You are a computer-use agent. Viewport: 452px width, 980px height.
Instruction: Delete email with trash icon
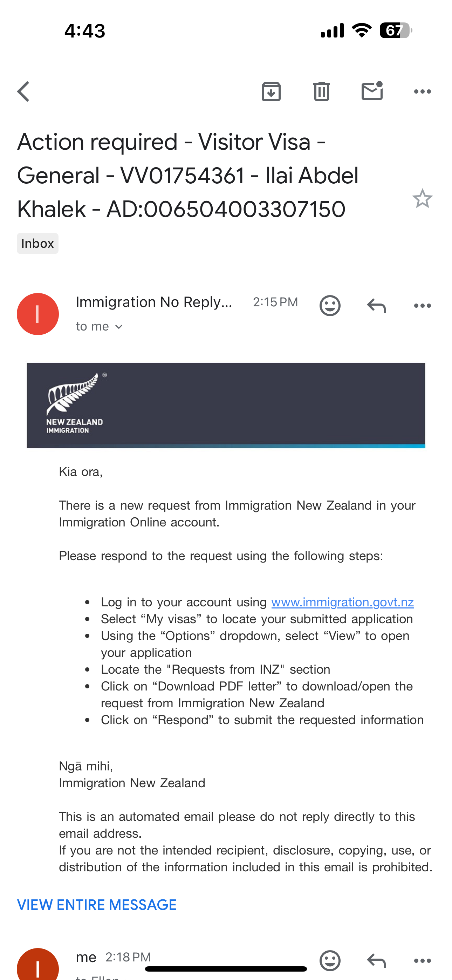coord(322,92)
